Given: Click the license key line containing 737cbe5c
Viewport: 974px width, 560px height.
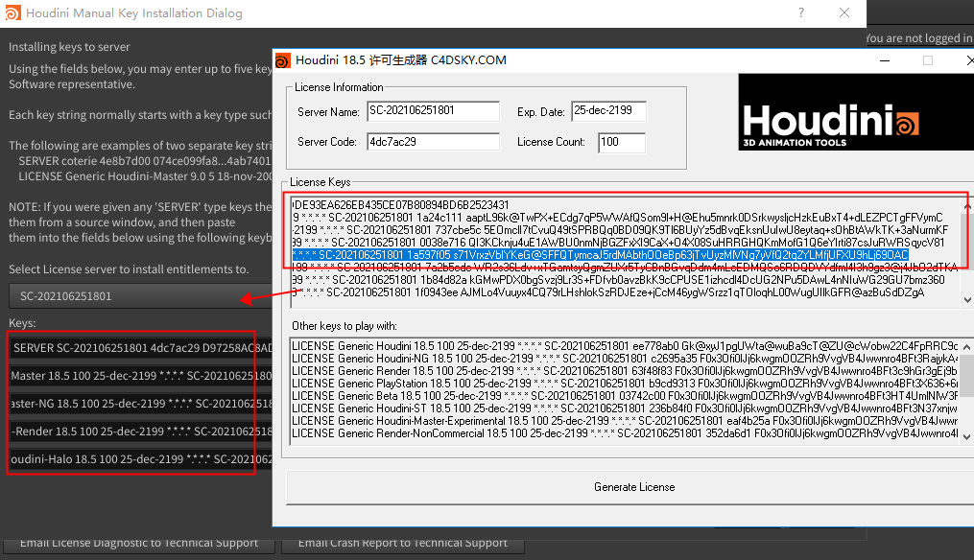Looking at the screenshot, I should click(x=620, y=230).
